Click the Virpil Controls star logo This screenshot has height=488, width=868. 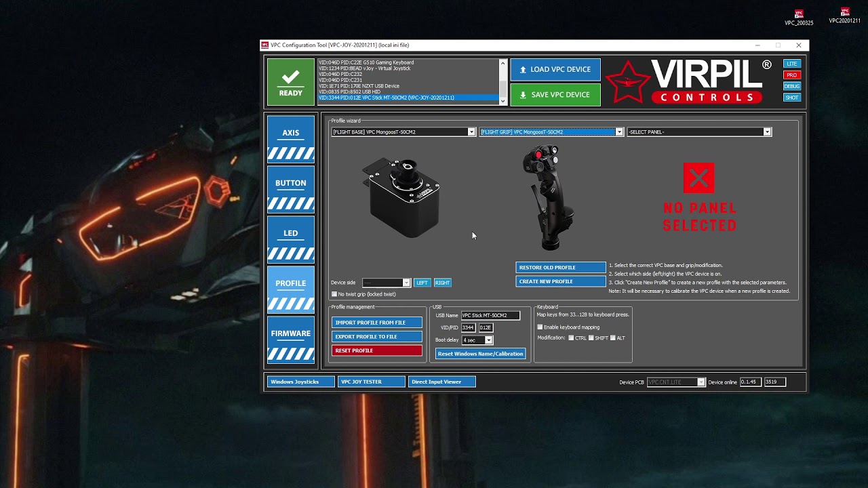point(629,82)
